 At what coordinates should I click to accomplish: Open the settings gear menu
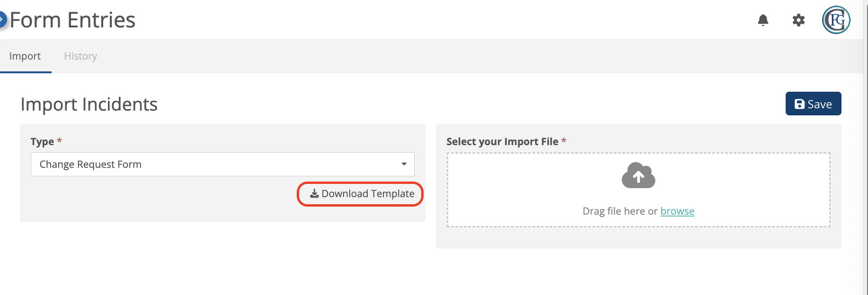pyautogui.click(x=798, y=20)
